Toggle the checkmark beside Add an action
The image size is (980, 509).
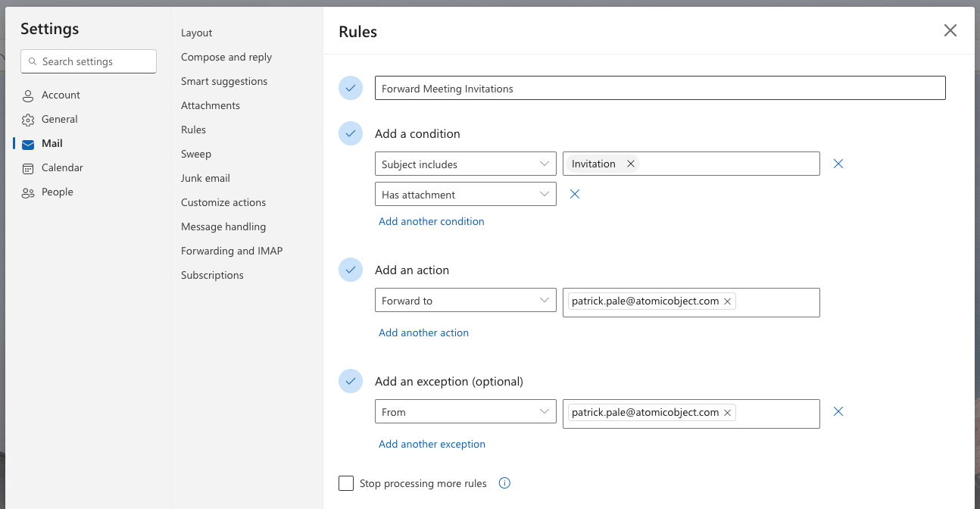[x=350, y=269]
